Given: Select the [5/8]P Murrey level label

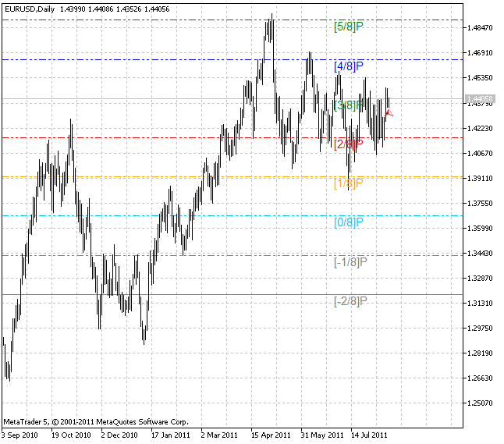Looking at the screenshot, I should point(349,27).
